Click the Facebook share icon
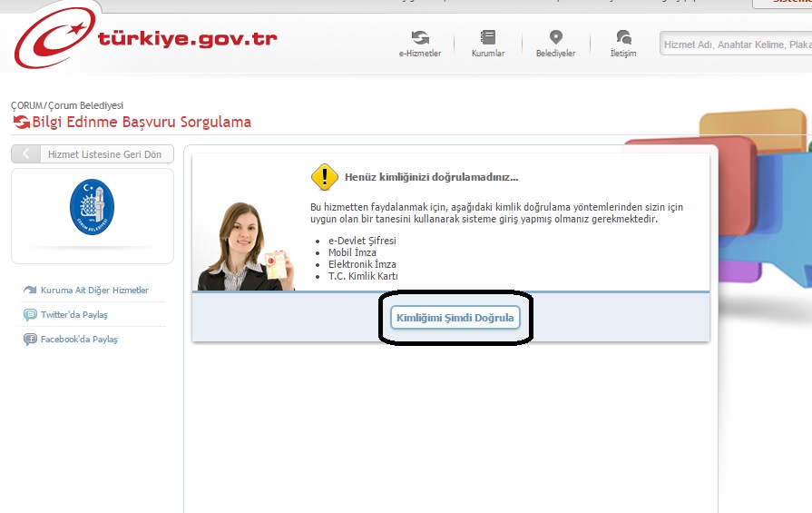The width and height of the screenshot is (812, 513). pyautogui.click(x=30, y=340)
